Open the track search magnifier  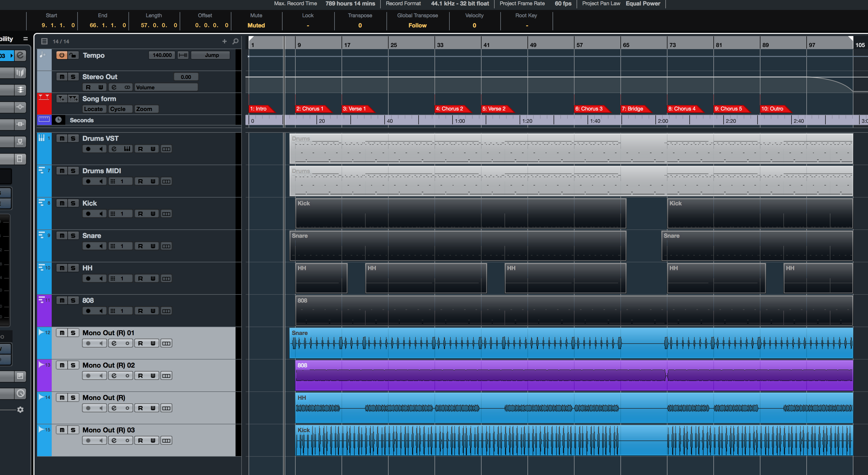[x=236, y=41]
